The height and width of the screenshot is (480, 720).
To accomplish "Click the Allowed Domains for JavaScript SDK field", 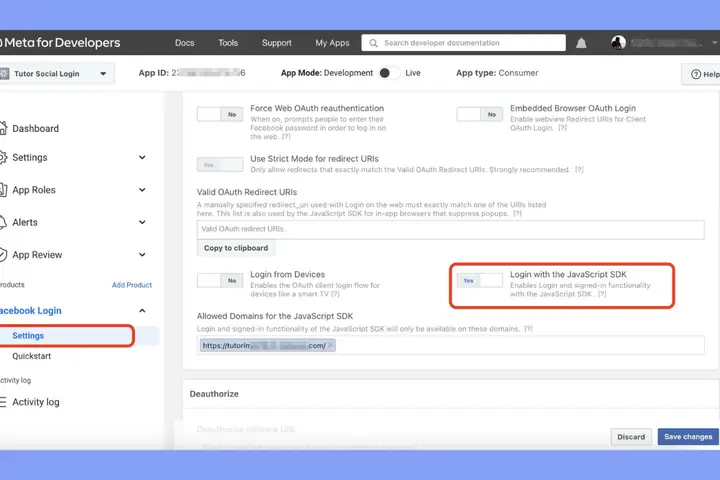I will pyautogui.click(x=450, y=345).
